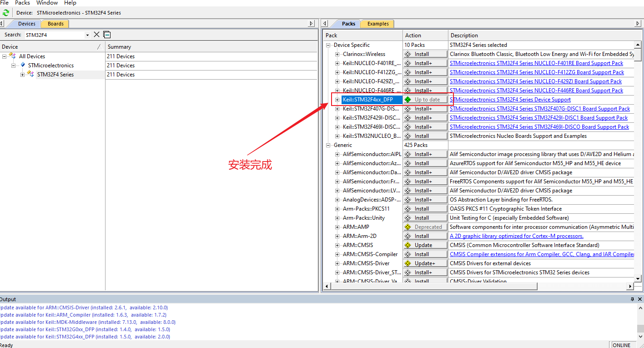The image size is (644, 348).
Task: Select the Packs tab
Action: coord(348,24)
